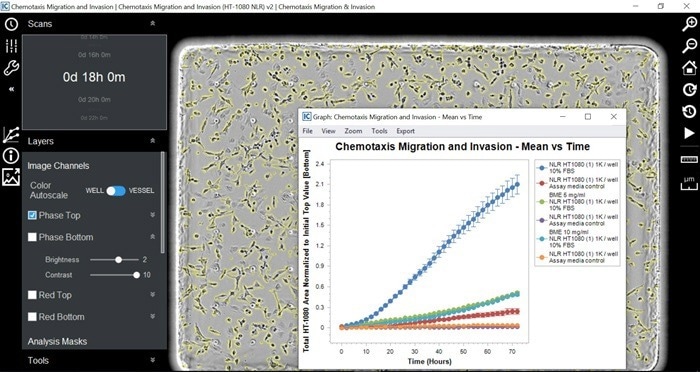Toggle Phase Top channel checkbox
This screenshot has height=372, width=700.
(32, 215)
